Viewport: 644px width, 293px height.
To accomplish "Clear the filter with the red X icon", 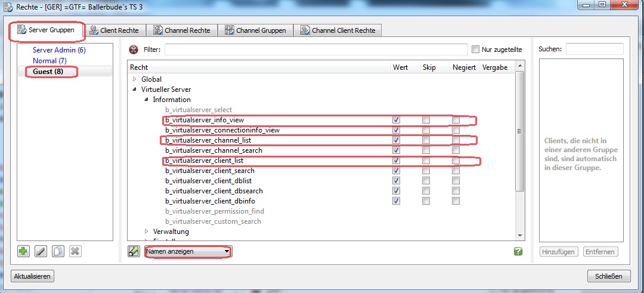I will coord(134,50).
